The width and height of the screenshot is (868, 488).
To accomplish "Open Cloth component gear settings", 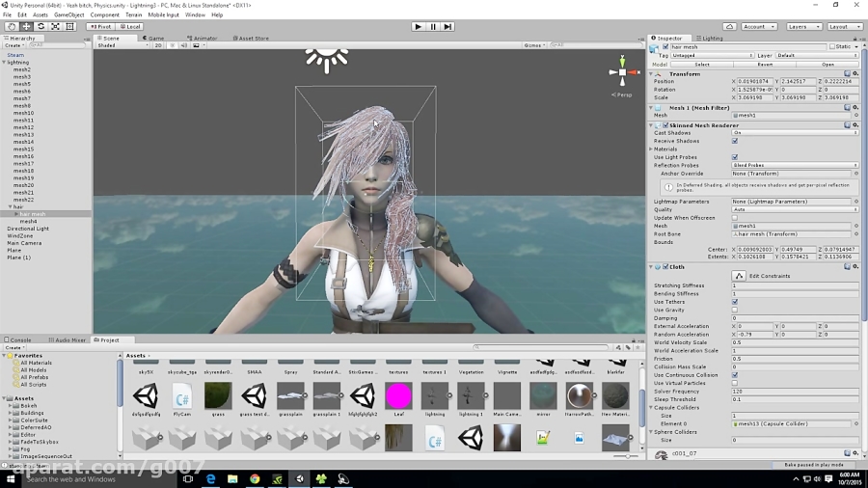I will (x=855, y=267).
